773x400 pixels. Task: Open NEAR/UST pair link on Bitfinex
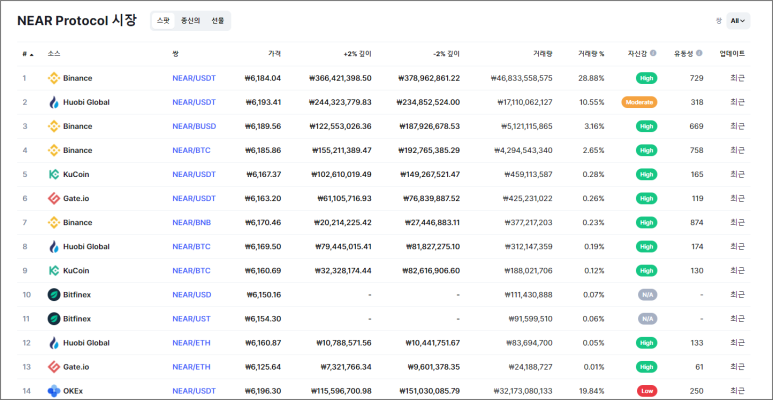(192, 319)
